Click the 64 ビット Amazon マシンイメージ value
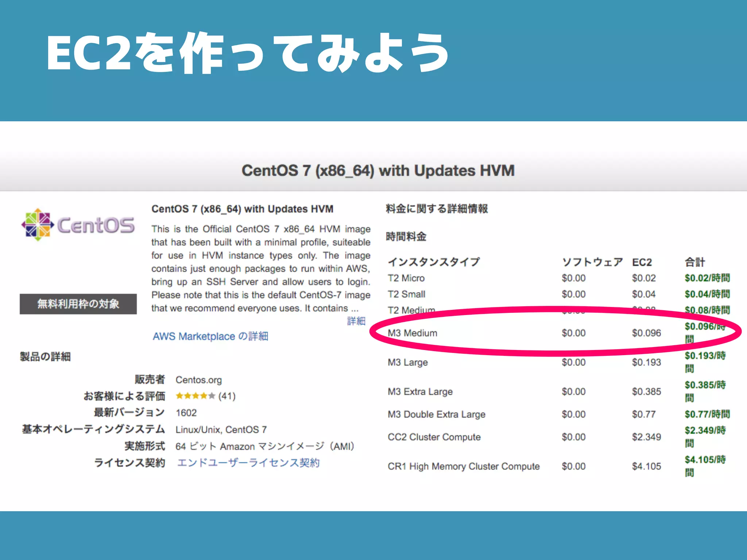 265,446
